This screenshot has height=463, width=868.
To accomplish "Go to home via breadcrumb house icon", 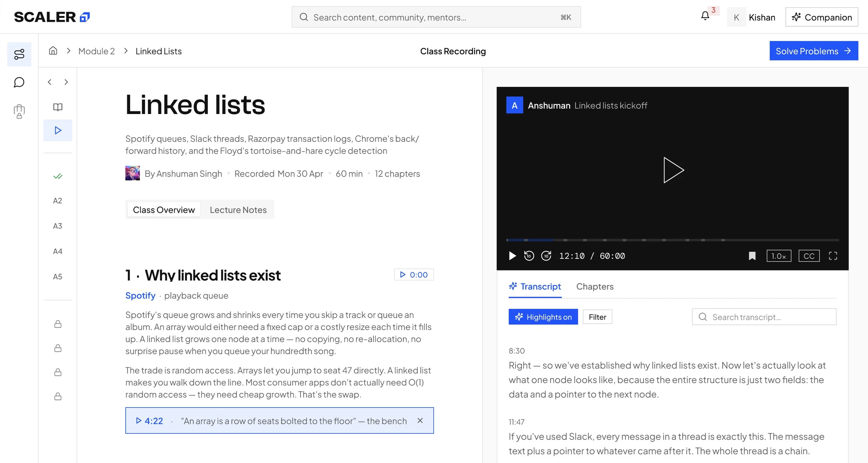I will click(53, 51).
